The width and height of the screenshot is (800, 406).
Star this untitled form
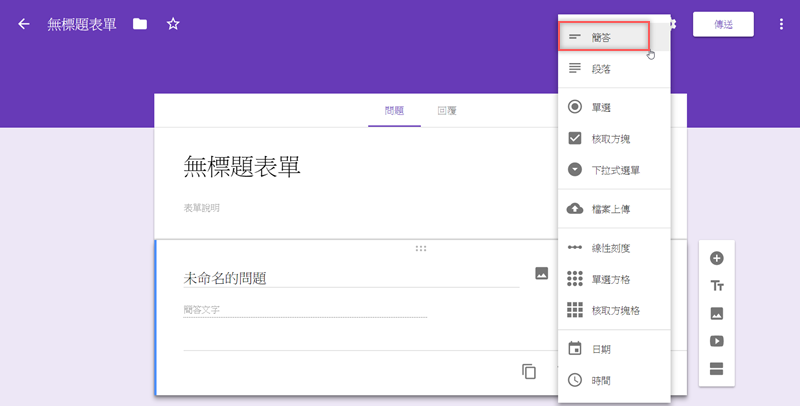173,24
